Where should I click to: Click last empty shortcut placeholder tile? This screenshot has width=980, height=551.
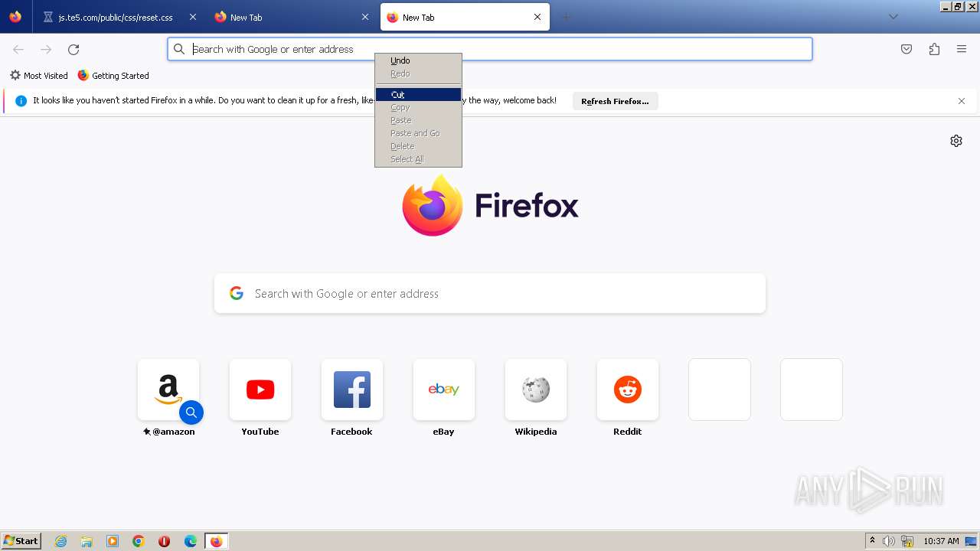pos(812,390)
